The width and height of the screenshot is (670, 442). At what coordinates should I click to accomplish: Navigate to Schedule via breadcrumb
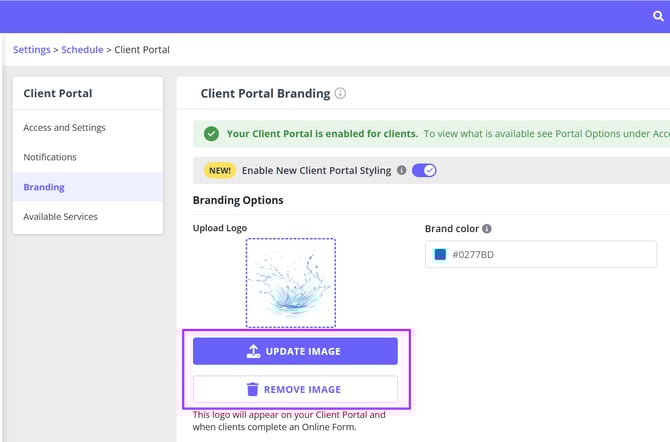tap(83, 50)
